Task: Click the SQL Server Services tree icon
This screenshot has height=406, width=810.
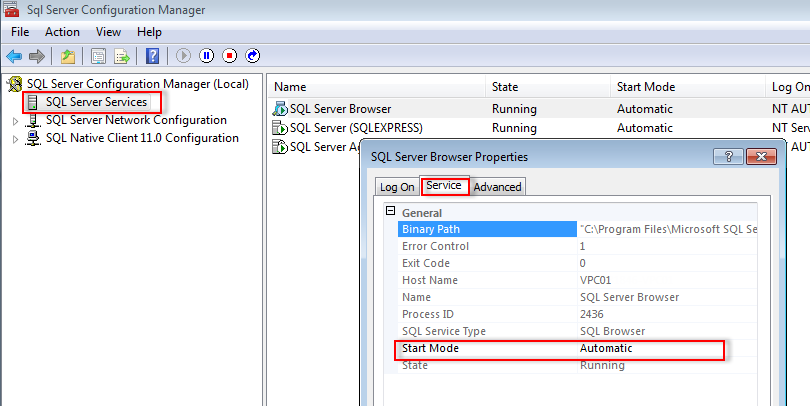Action: [33, 102]
